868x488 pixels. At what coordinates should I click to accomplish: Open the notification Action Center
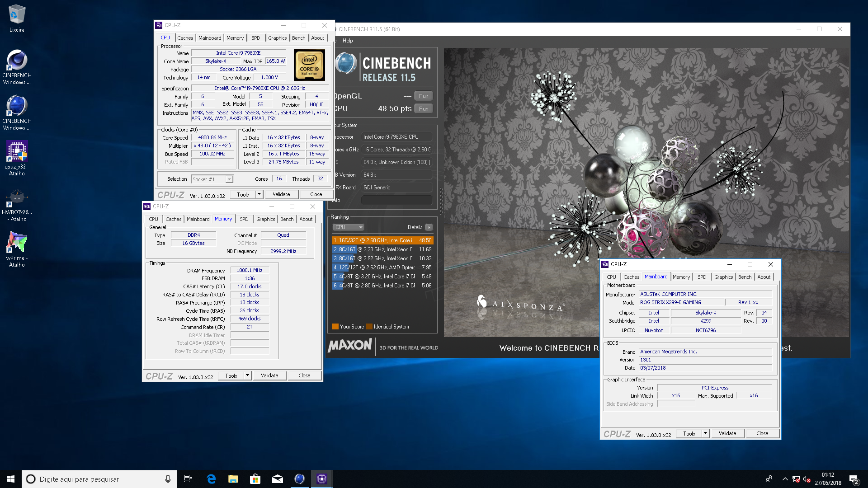pyautogui.click(x=854, y=479)
